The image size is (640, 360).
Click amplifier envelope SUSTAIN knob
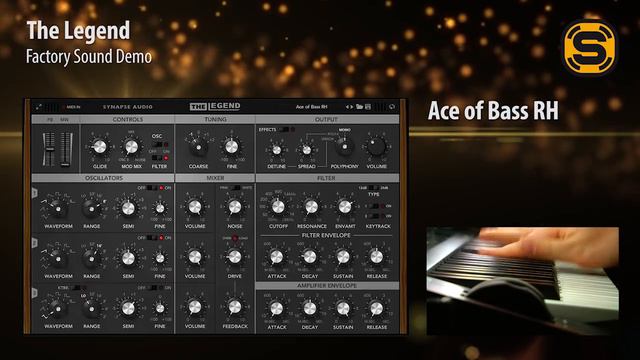[x=343, y=309]
